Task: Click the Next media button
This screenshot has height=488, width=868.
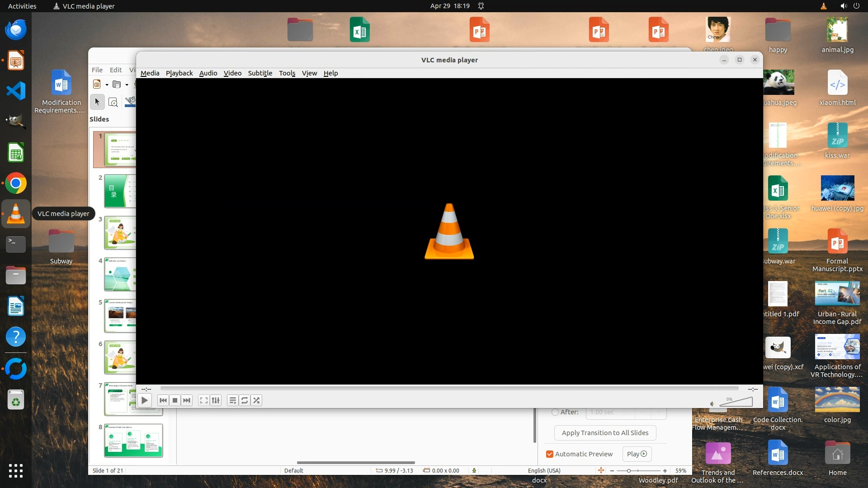Action: pyautogui.click(x=187, y=400)
